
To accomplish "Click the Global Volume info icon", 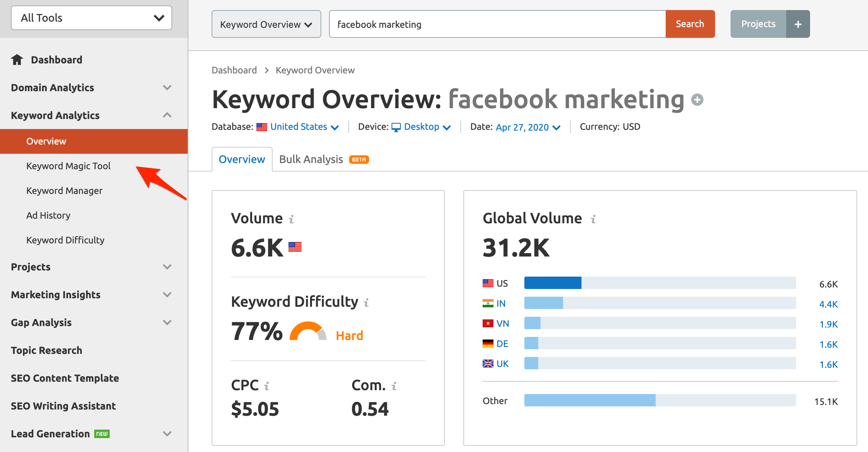I will (x=593, y=219).
